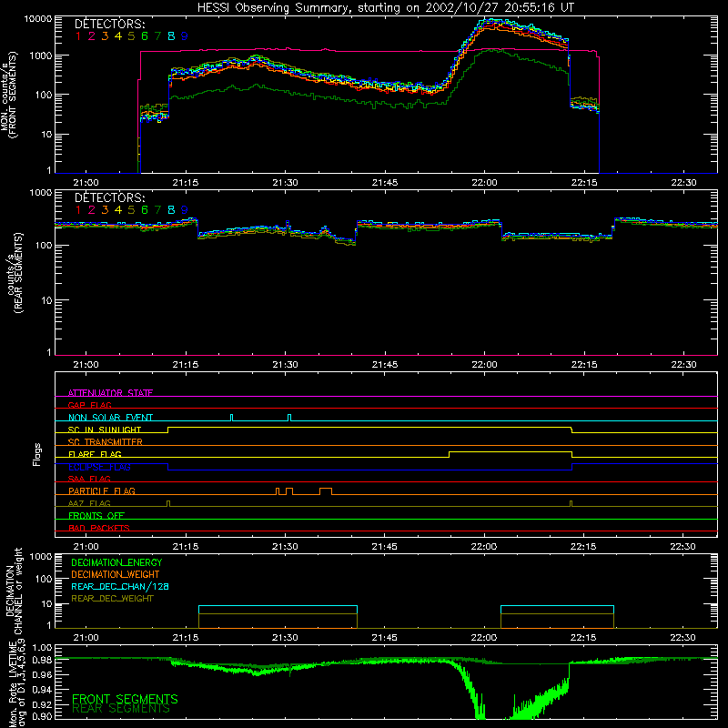This screenshot has width=728, height=728.
Task: Click olive detector '5' in the front segments legend
Action: 131,36
